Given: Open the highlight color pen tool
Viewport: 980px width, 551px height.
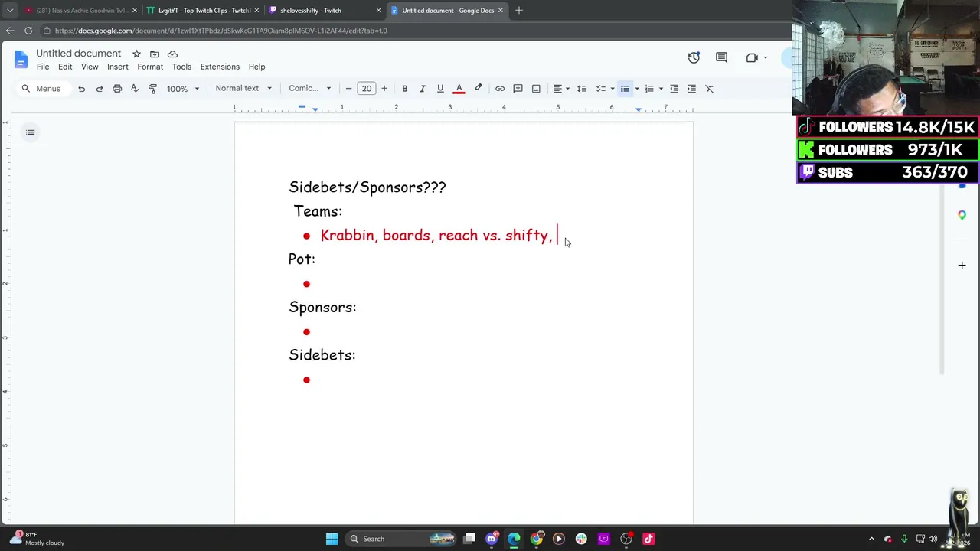Looking at the screenshot, I should 478,89.
